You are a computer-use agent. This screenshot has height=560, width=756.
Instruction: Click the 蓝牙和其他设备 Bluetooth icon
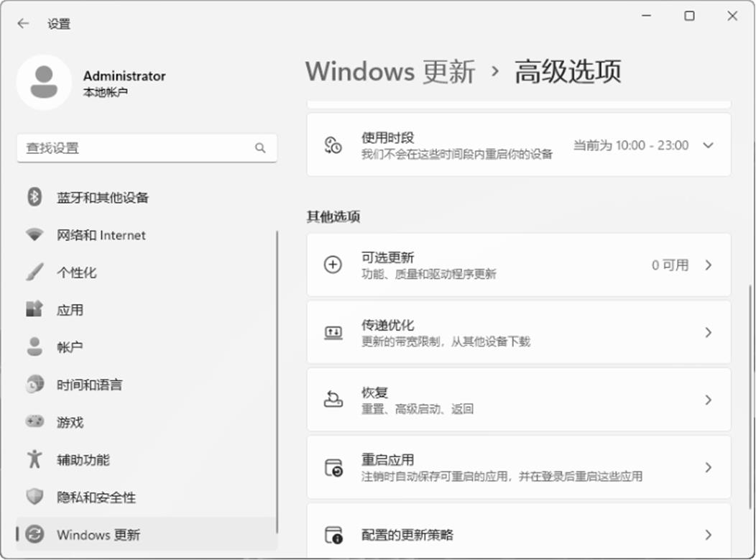point(34,197)
